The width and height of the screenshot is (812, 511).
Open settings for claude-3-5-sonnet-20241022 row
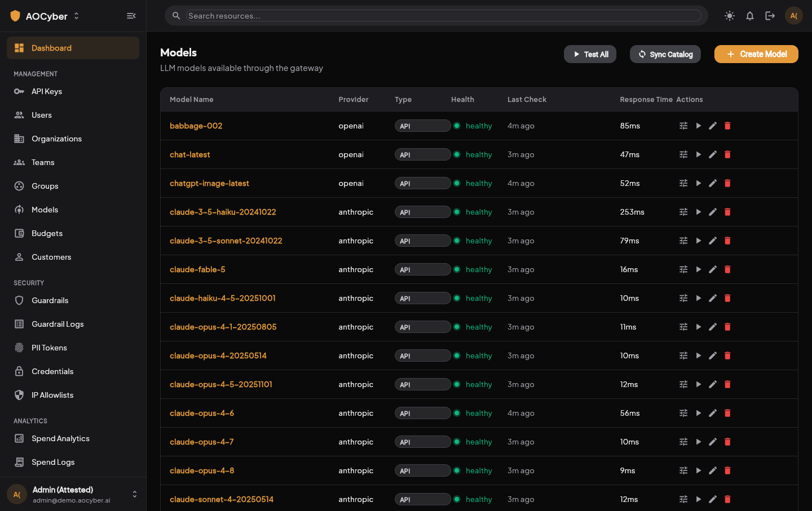click(x=683, y=241)
